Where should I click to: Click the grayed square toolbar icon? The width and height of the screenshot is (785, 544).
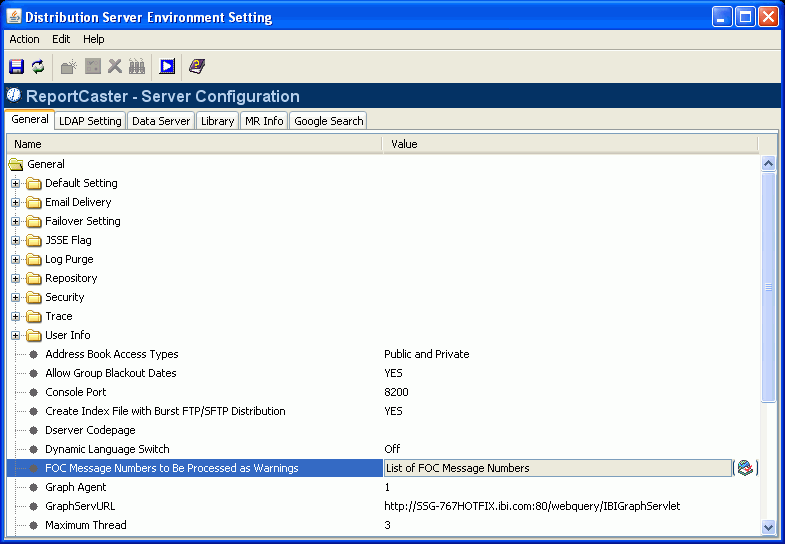click(x=93, y=66)
